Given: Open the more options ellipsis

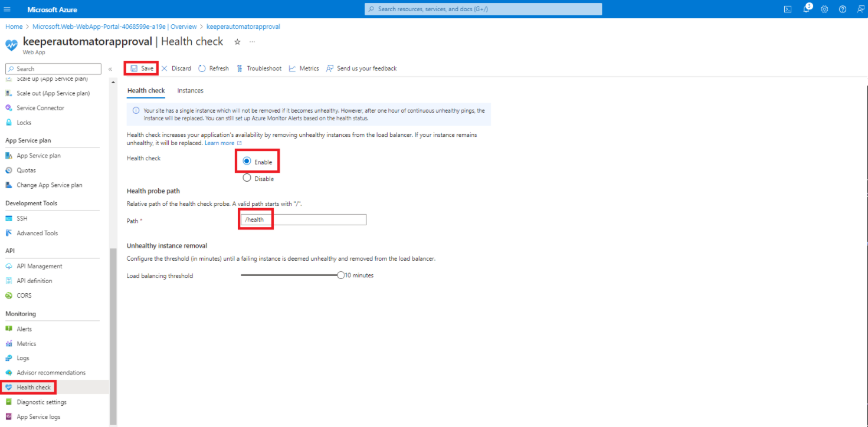Looking at the screenshot, I should pyautogui.click(x=253, y=42).
